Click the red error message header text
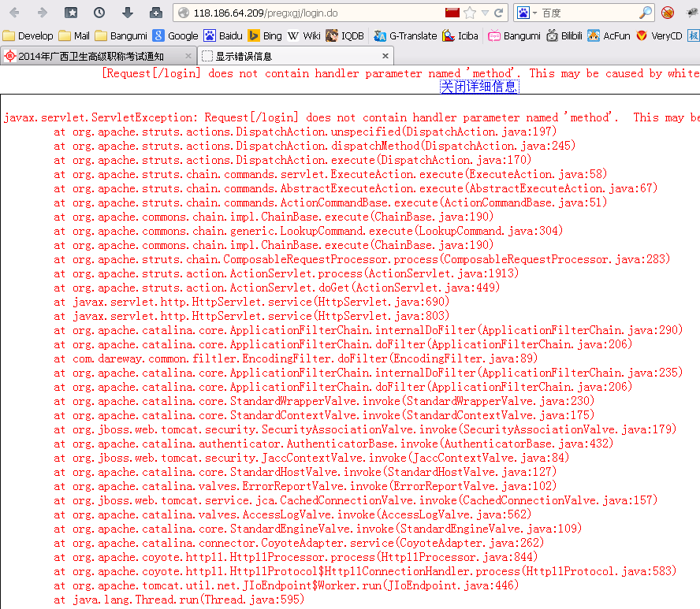700x609 pixels. [401, 73]
